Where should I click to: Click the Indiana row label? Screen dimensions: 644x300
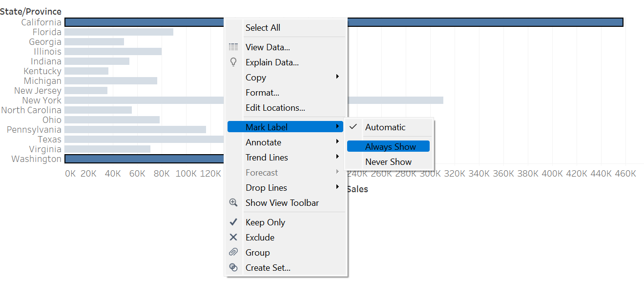click(x=46, y=61)
